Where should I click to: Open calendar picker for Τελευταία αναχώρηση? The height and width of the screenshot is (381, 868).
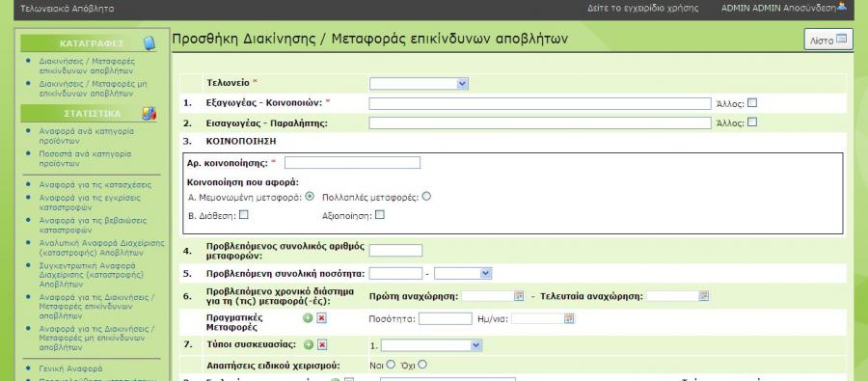pyautogui.click(x=704, y=296)
